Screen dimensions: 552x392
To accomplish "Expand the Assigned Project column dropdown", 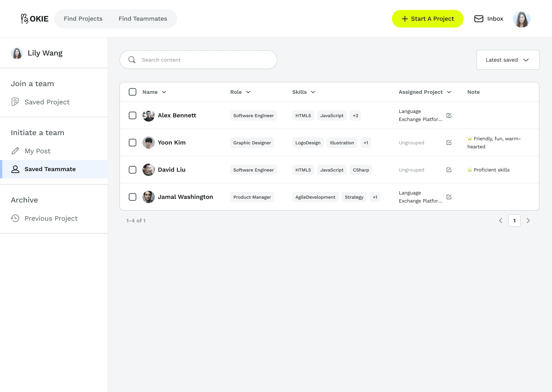I will (449, 92).
